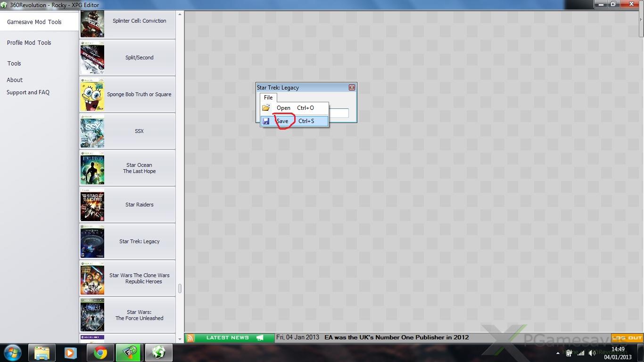The image size is (644, 362).
Task: Close the Star Trek: Legacy dialog
Action: coord(352,88)
